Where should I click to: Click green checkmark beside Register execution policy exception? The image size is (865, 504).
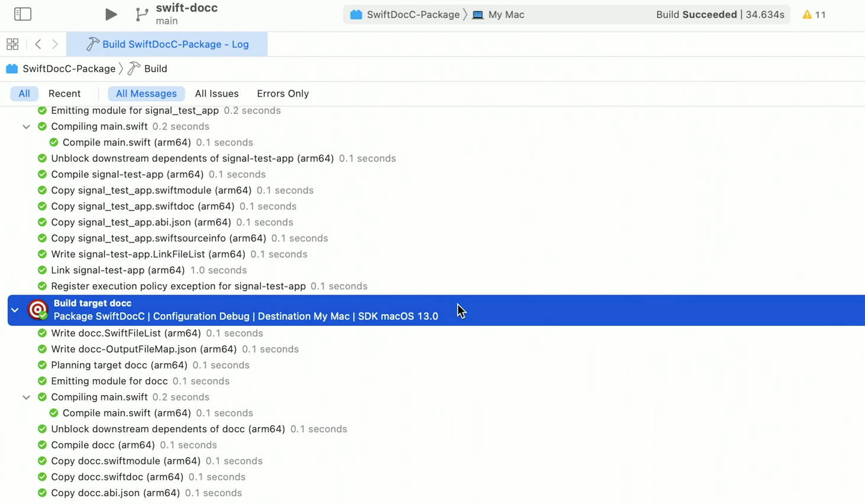(42, 286)
